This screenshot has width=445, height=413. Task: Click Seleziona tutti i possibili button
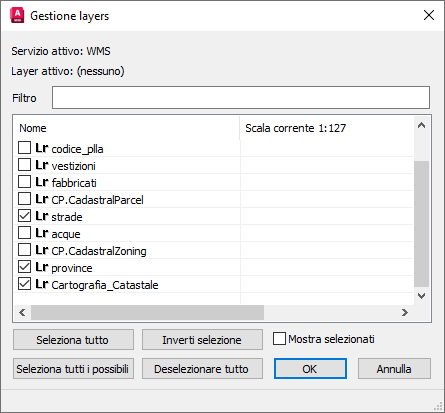pos(73,369)
